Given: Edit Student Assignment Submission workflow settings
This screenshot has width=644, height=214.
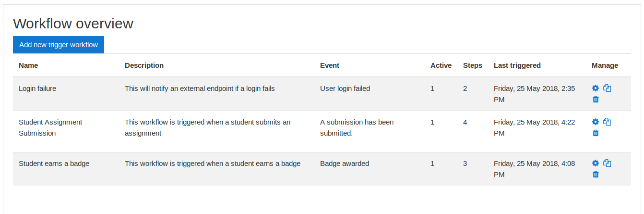Looking at the screenshot, I should tap(596, 122).
